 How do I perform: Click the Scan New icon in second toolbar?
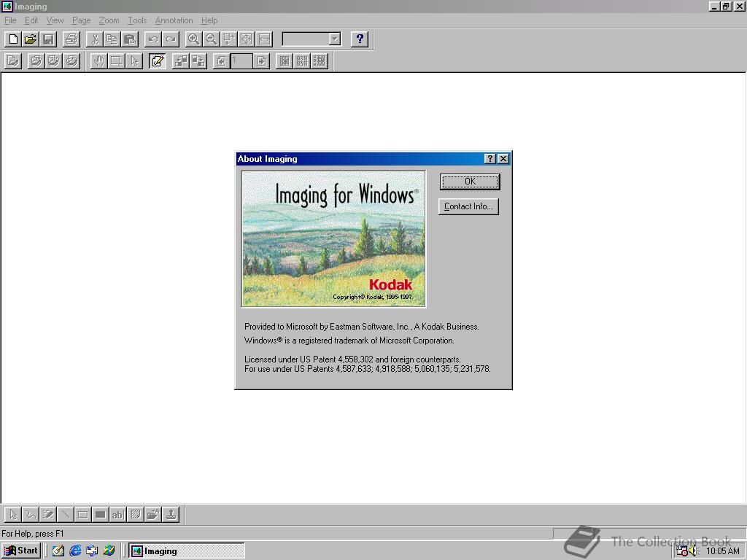13,61
